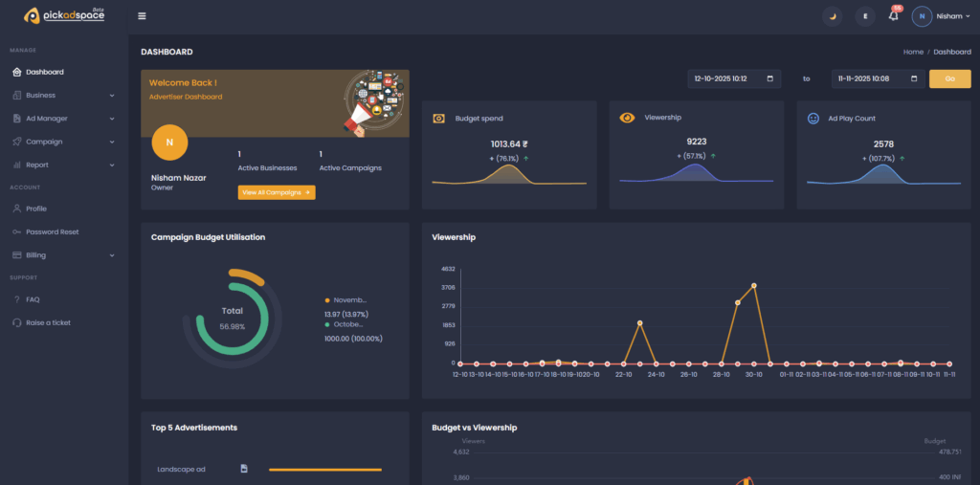Toggle the sidebar with the hamburger icon

tap(143, 16)
